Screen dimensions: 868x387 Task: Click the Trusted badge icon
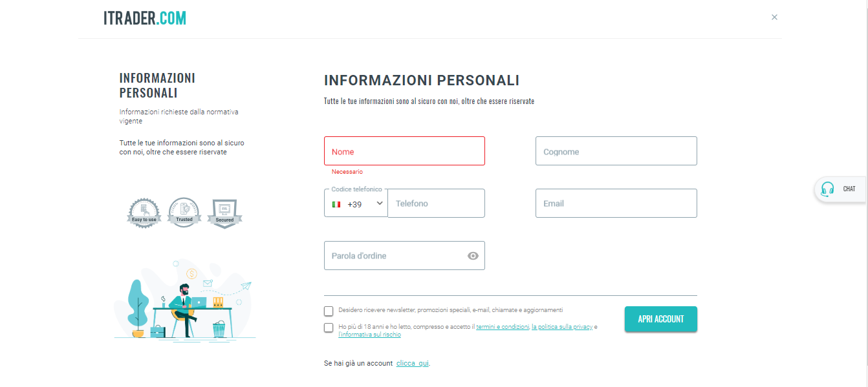coord(184,212)
